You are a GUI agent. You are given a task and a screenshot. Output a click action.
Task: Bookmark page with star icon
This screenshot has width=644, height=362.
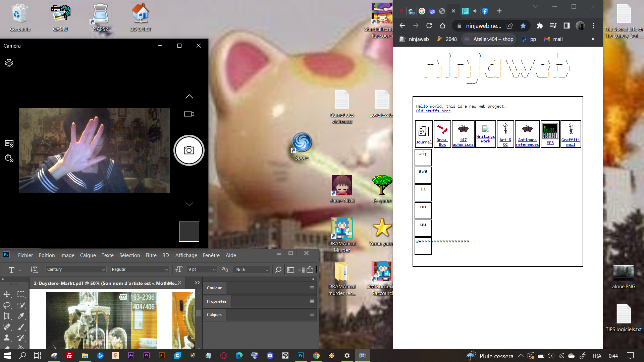click(523, 26)
